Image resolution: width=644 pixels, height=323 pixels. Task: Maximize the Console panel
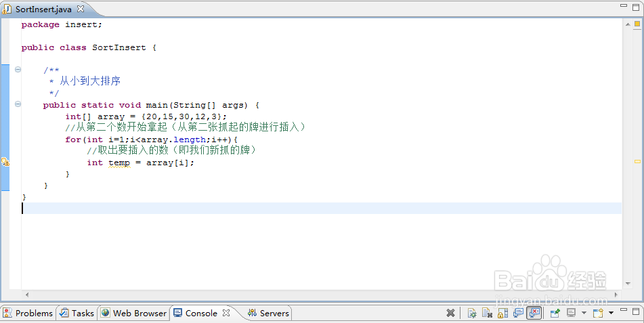636,311
